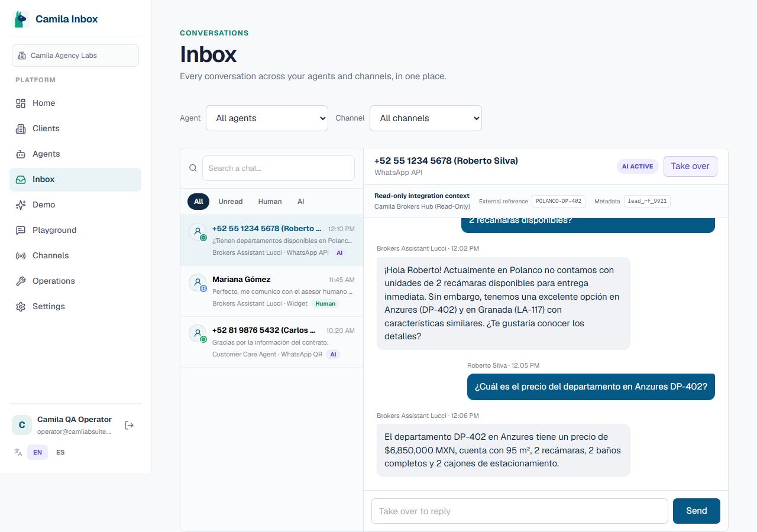
Task: Click the 10:20 AM timestamp on Carlos chat
Action: pos(341,330)
